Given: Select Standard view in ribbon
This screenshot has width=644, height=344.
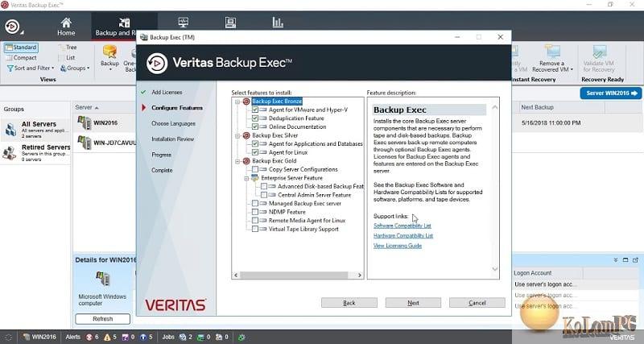Looking at the screenshot, I should tap(22, 48).
